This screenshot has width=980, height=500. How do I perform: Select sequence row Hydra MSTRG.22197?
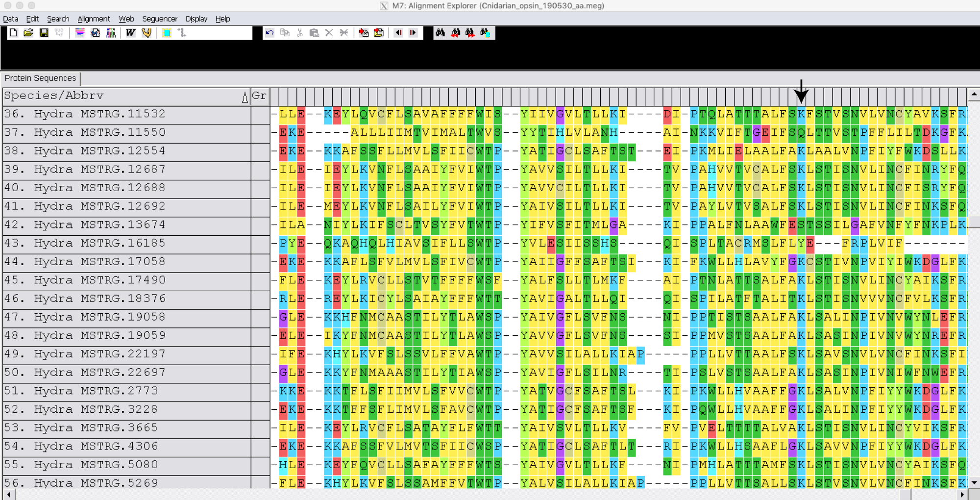126,355
